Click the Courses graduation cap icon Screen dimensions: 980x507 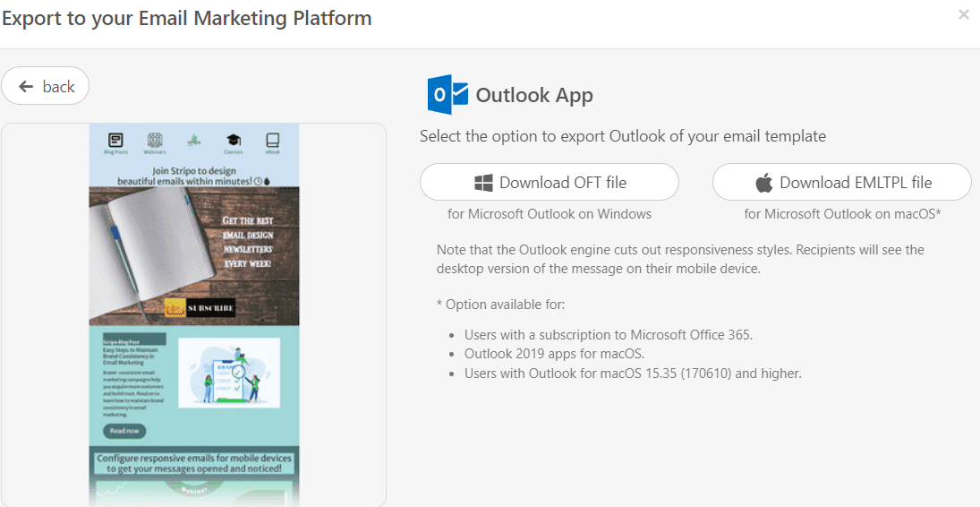(x=233, y=142)
